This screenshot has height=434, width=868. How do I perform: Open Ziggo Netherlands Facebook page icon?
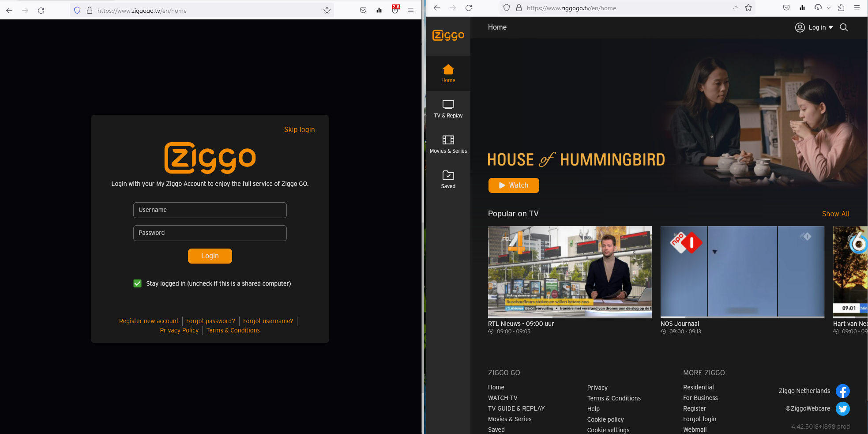(842, 391)
